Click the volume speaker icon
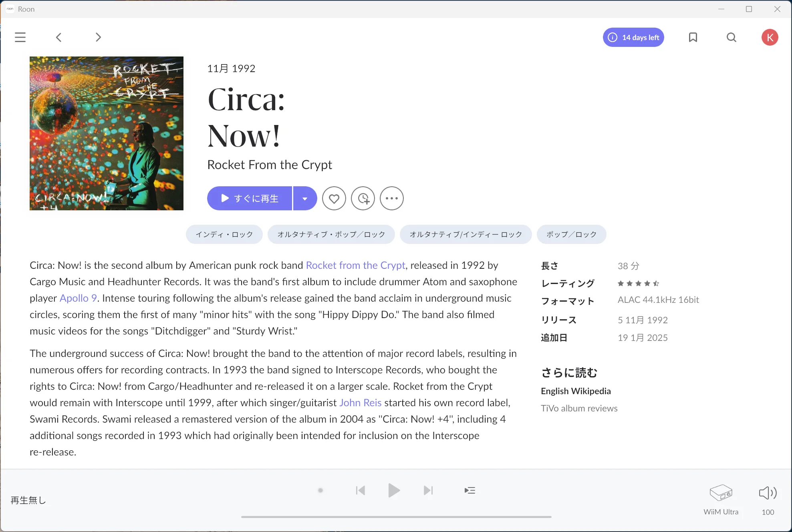 pos(767,493)
